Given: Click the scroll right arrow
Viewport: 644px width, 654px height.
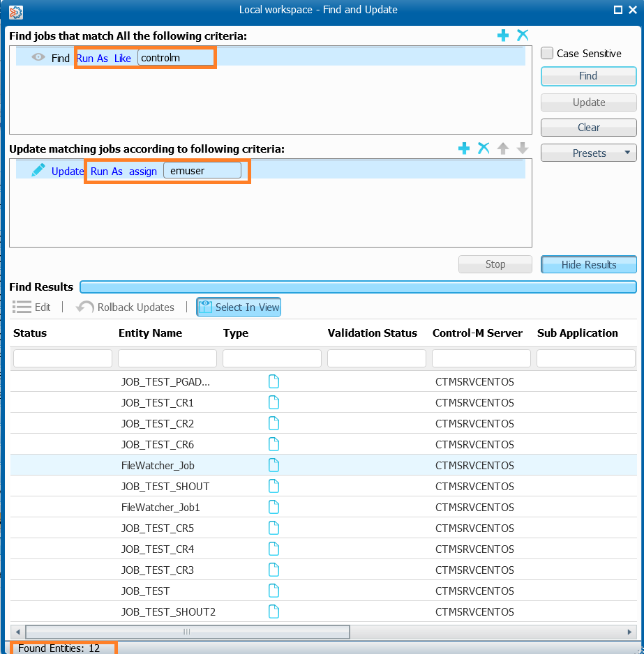Looking at the screenshot, I should tap(629, 632).
